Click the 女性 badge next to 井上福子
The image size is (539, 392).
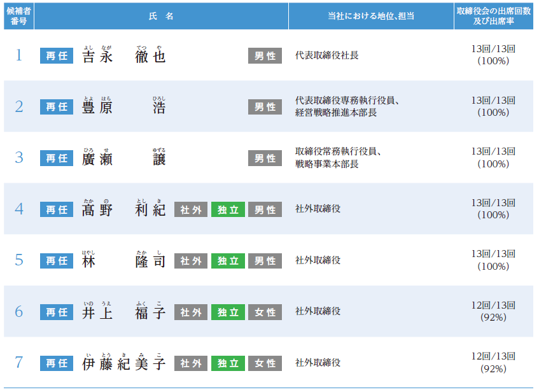[265, 312]
